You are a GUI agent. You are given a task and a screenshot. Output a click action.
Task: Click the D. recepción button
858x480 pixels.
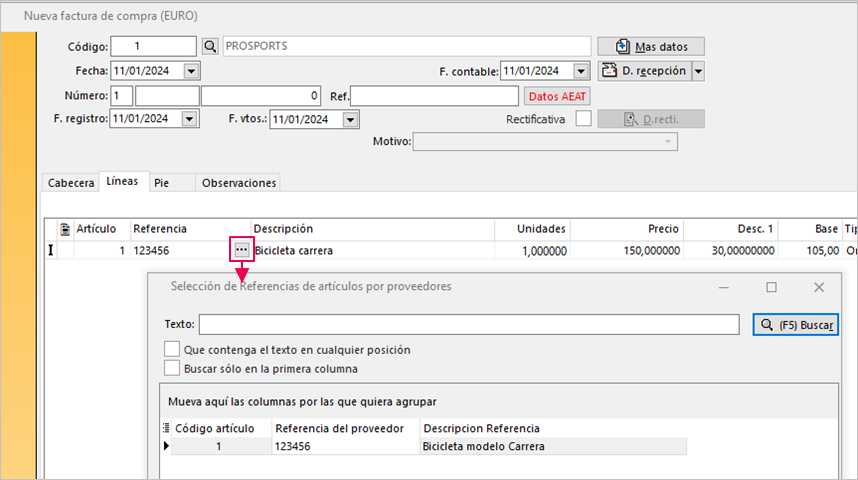point(645,71)
